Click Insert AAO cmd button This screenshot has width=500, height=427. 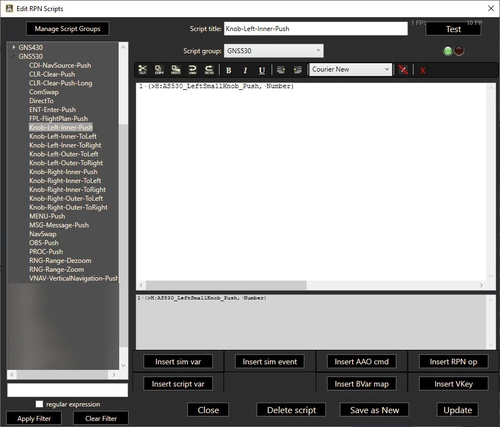pos(362,362)
